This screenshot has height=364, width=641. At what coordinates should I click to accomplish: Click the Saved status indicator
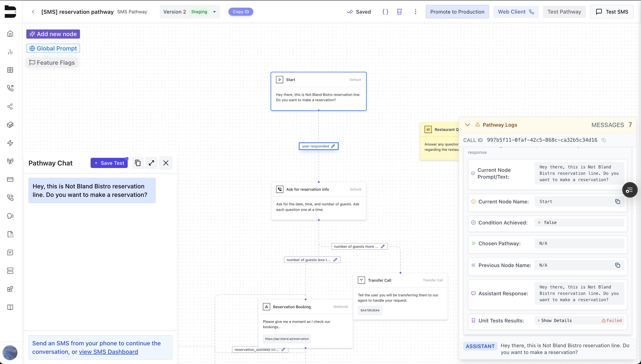(x=359, y=12)
